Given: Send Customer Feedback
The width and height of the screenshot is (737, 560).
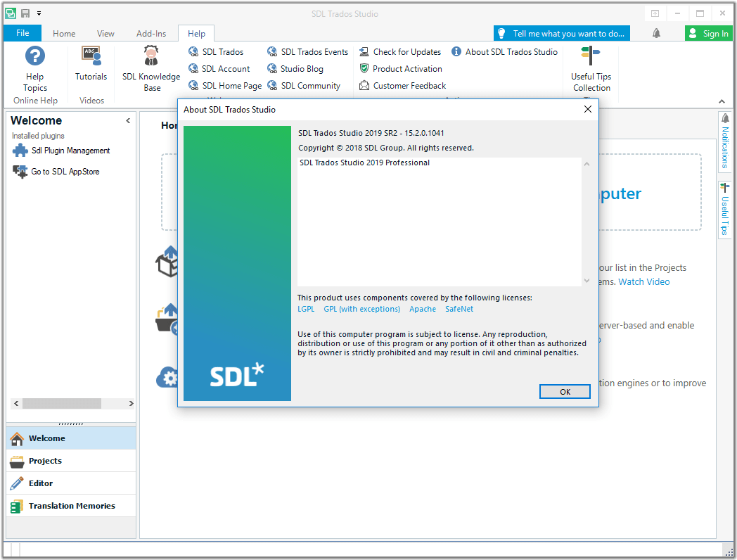Looking at the screenshot, I should click(x=402, y=85).
